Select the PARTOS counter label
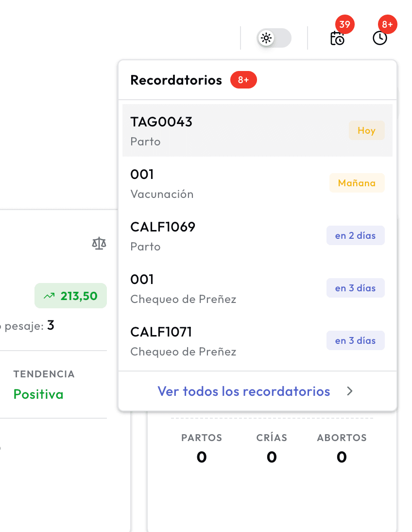 pos(201,438)
